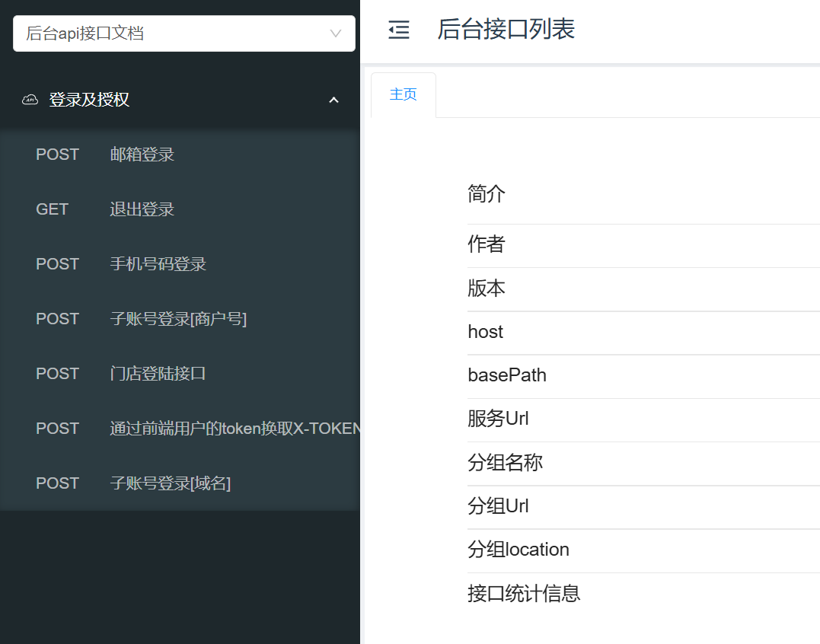Click the 服务Url row label
820x644 pixels.
pos(498,419)
